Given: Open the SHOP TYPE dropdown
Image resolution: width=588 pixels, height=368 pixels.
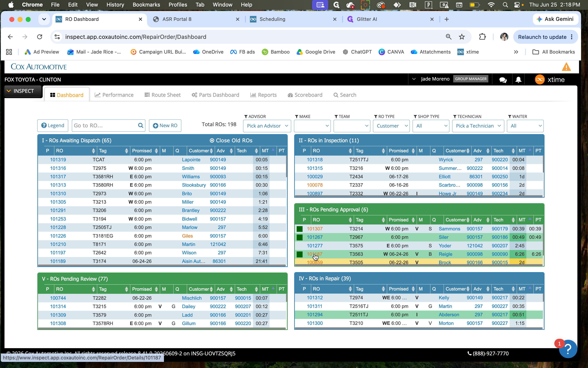Looking at the screenshot, I should [x=431, y=126].
